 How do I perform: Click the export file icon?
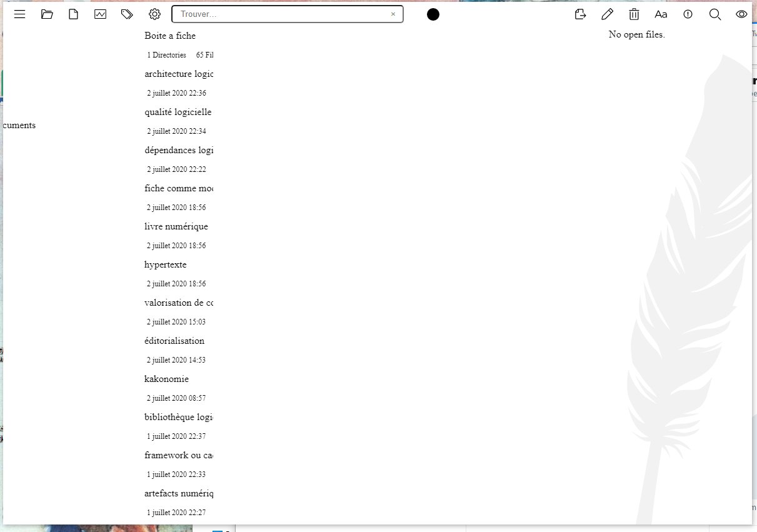580,14
